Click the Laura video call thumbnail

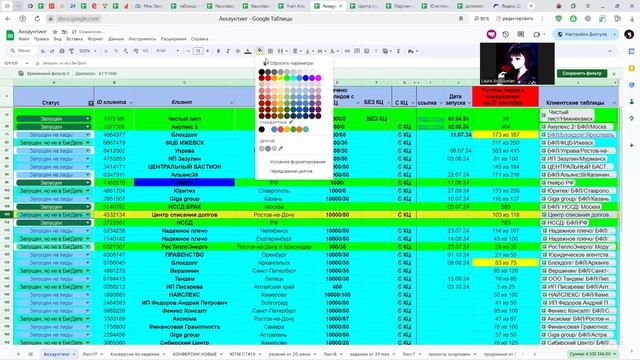517,64
